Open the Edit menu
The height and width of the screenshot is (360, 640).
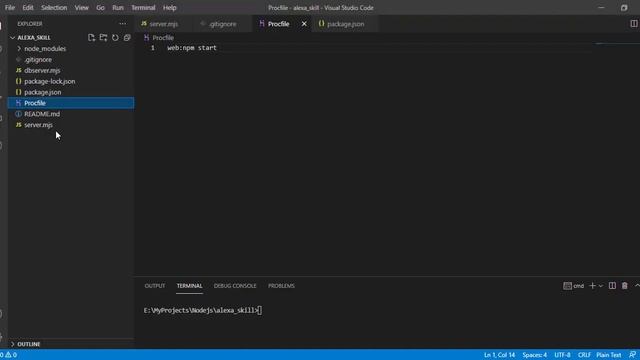[28, 7]
